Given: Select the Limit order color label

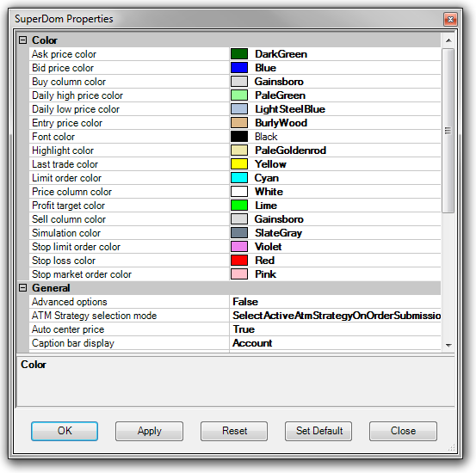Looking at the screenshot, I should pyautogui.click(x=66, y=178).
